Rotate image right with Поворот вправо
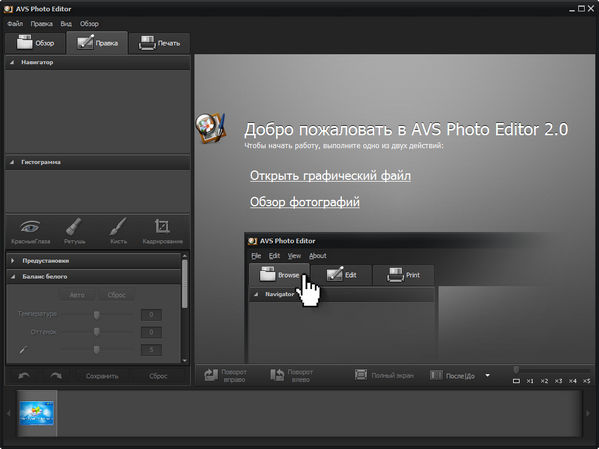 tap(226, 376)
